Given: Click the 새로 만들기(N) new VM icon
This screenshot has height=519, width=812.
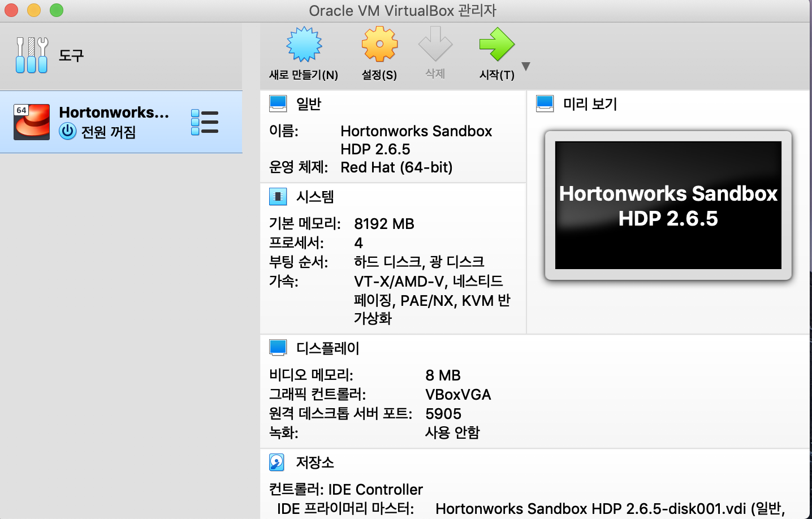Looking at the screenshot, I should click(304, 44).
